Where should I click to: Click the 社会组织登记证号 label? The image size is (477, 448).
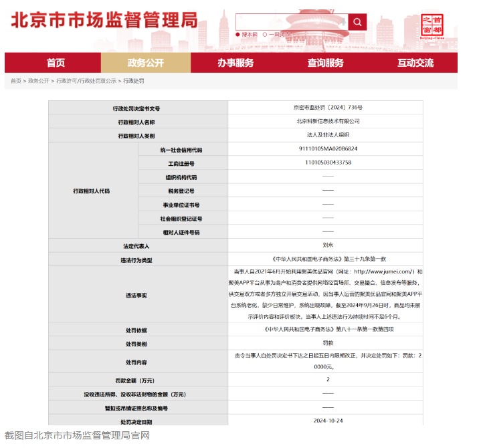pyautogui.click(x=181, y=219)
